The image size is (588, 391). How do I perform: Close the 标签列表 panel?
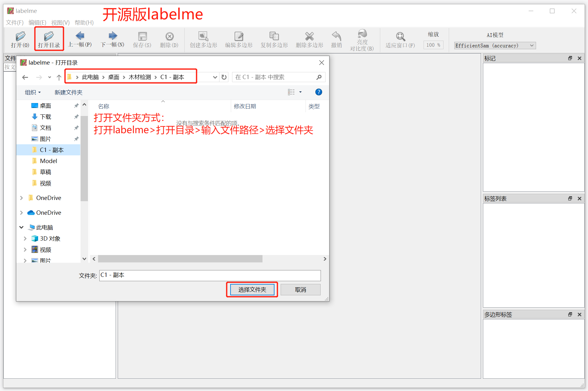tap(579, 198)
